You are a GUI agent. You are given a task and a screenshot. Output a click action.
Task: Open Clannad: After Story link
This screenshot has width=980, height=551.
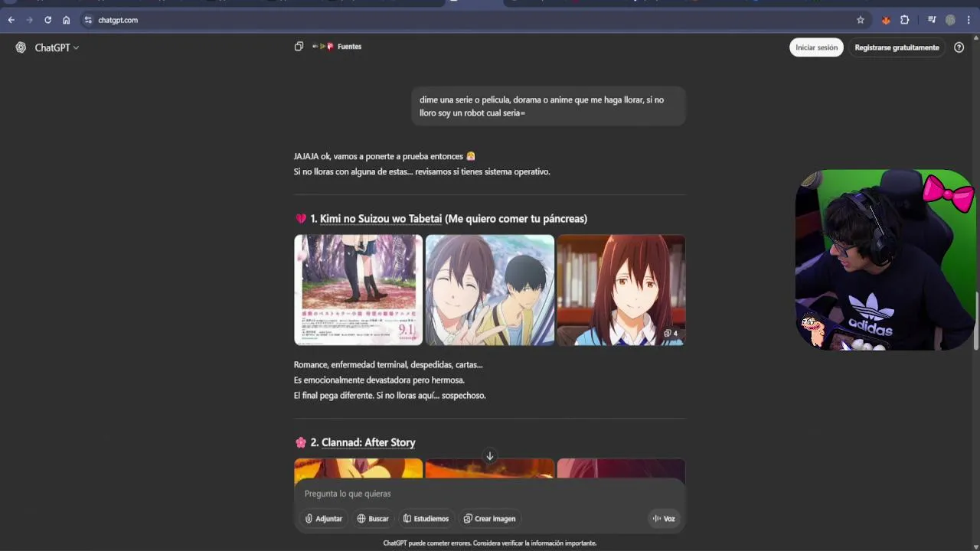368,442
